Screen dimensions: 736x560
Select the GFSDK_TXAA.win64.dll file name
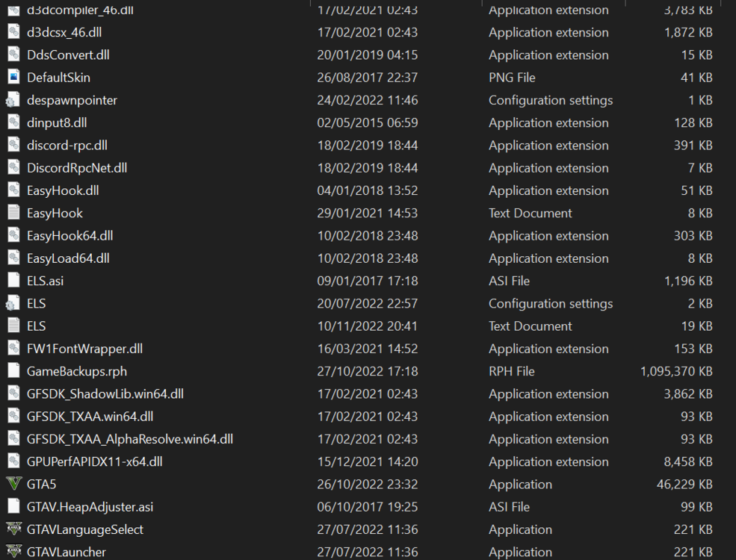[x=90, y=417]
